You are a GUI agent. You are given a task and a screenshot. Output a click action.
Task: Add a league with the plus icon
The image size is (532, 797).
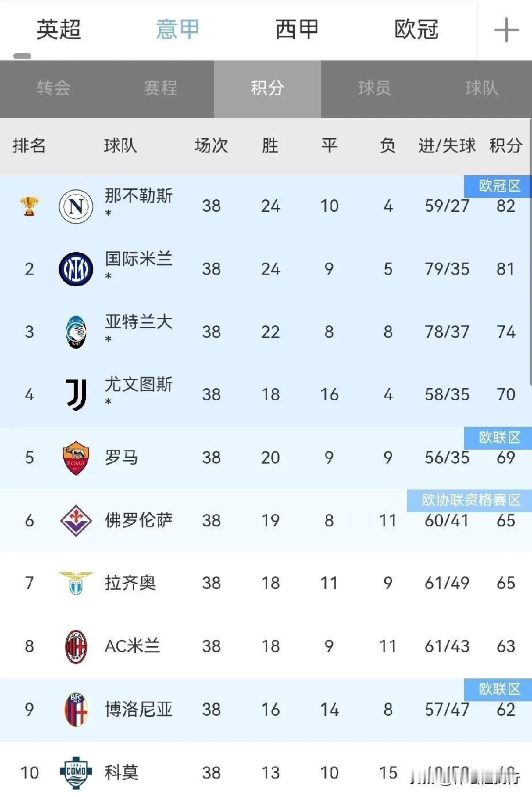tap(507, 29)
